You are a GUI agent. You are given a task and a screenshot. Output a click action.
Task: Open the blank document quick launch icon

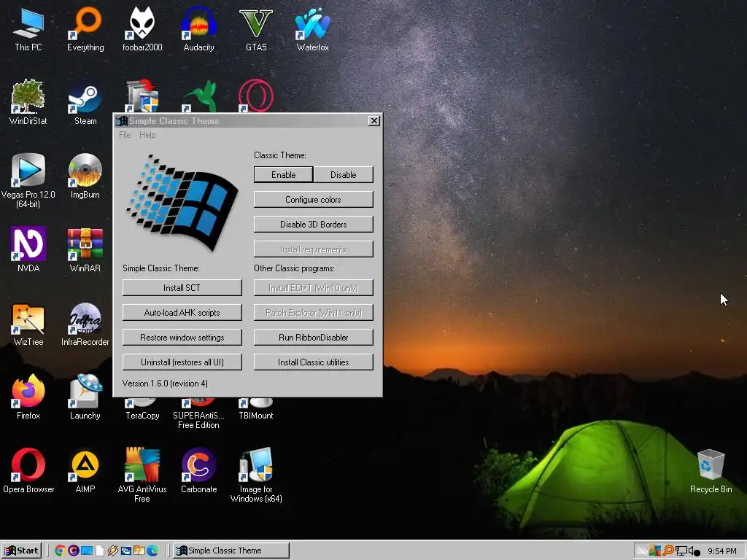click(100, 551)
